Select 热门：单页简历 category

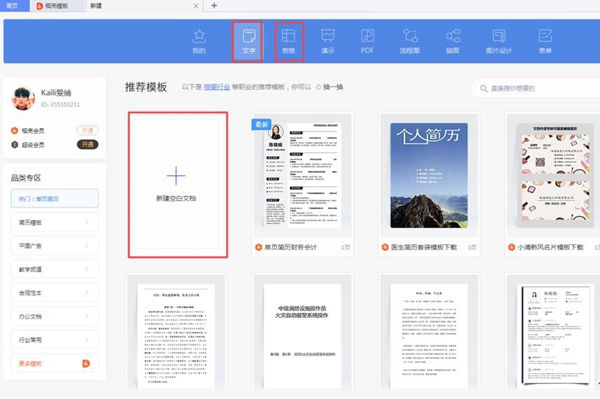point(55,199)
